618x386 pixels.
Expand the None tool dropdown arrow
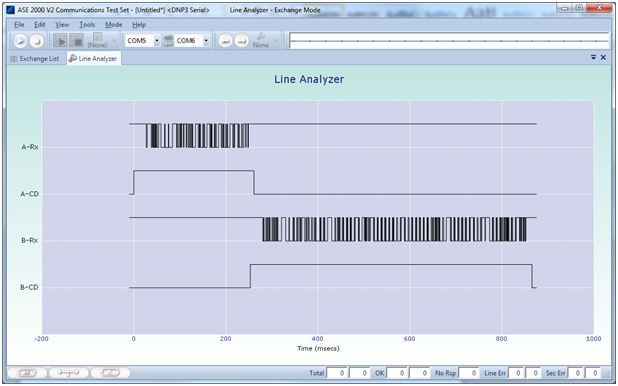point(275,41)
